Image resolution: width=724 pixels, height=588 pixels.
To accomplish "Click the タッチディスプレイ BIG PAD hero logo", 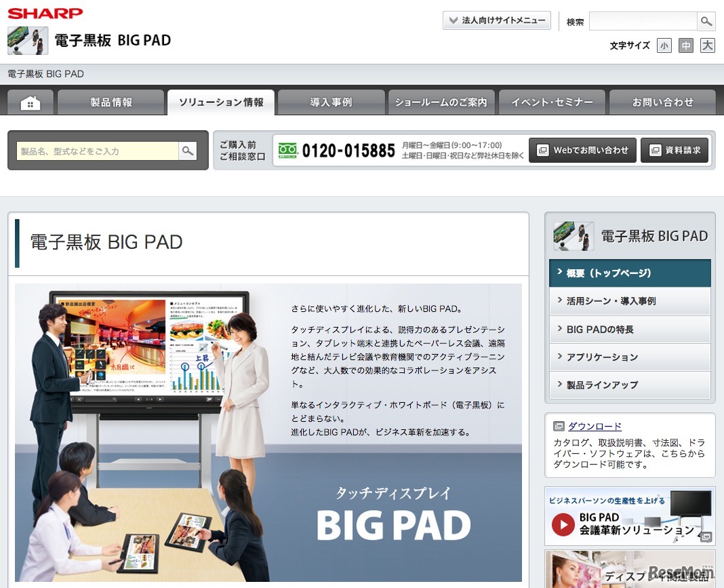I will (x=394, y=513).
